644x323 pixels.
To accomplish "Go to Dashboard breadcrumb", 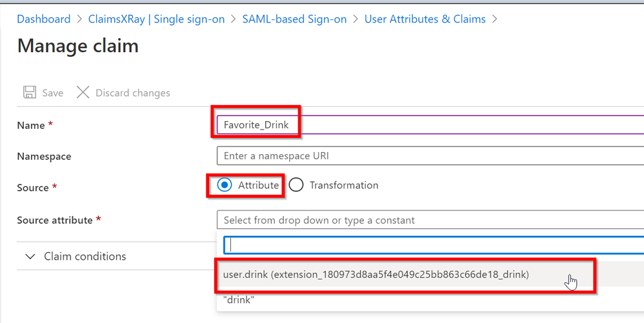I will [x=44, y=19].
